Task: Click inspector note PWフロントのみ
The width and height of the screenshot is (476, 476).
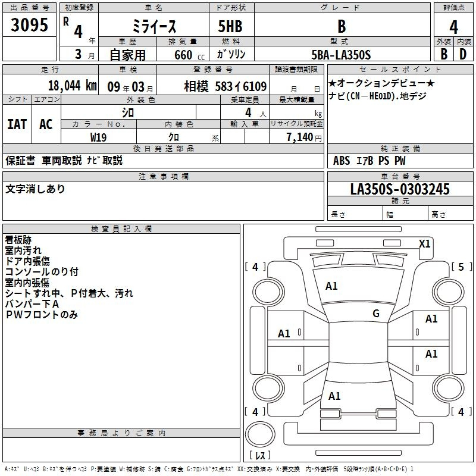Action: (x=42, y=315)
